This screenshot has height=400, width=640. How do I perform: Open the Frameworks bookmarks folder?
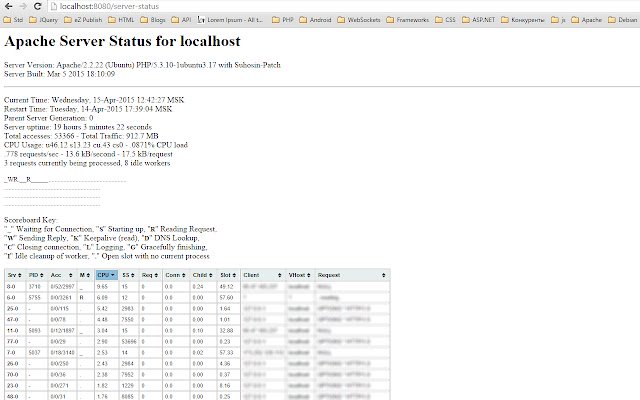[x=407, y=20]
